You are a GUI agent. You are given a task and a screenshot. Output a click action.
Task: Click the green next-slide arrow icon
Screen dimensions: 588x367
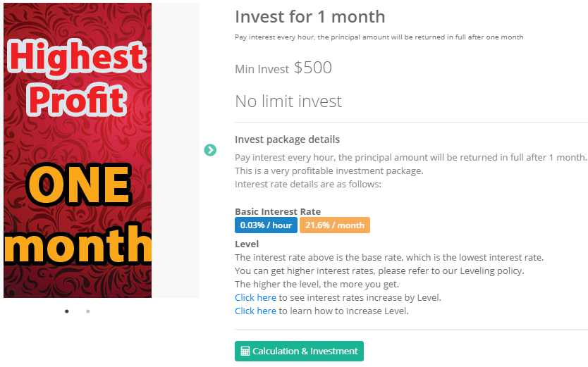point(210,150)
